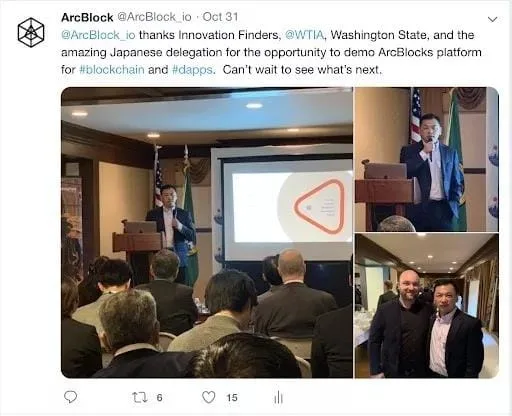Viewport: 512px width, 416px height.
Task: Open photo of two men posing
Action: pos(427,306)
